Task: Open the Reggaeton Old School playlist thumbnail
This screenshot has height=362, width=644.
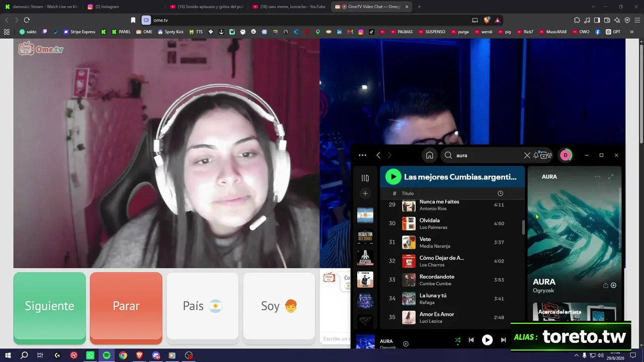Action: pyautogui.click(x=365, y=236)
